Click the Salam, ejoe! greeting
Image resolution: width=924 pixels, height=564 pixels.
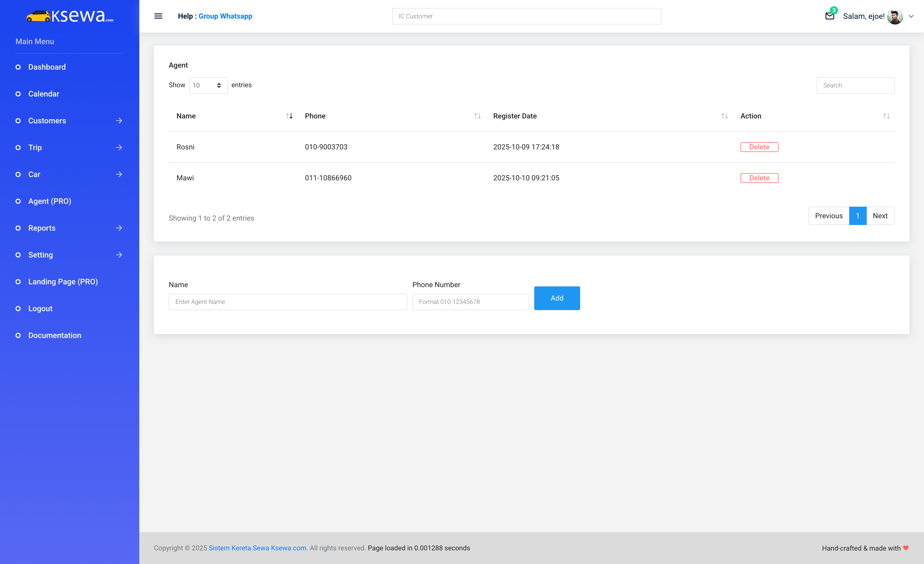(x=864, y=16)
